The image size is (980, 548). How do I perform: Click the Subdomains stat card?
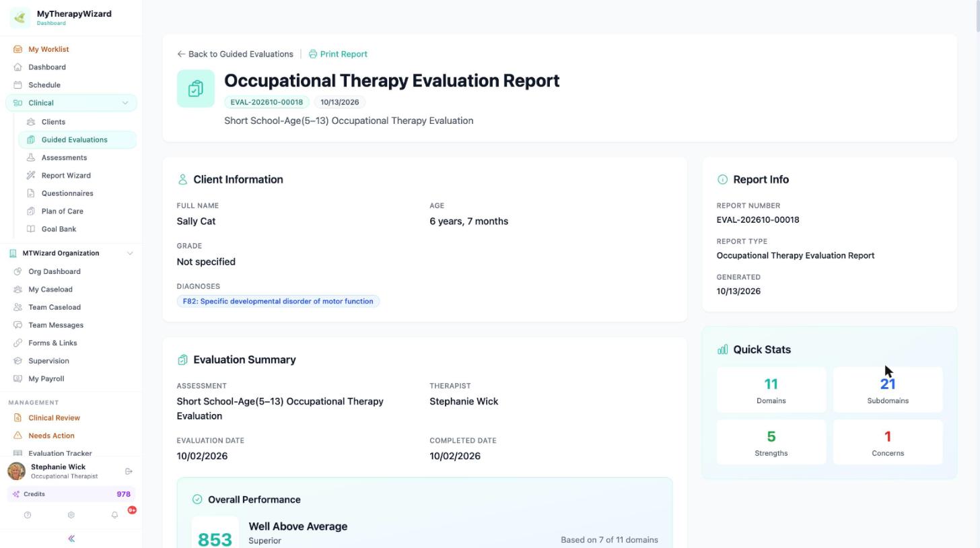[888, 390]
